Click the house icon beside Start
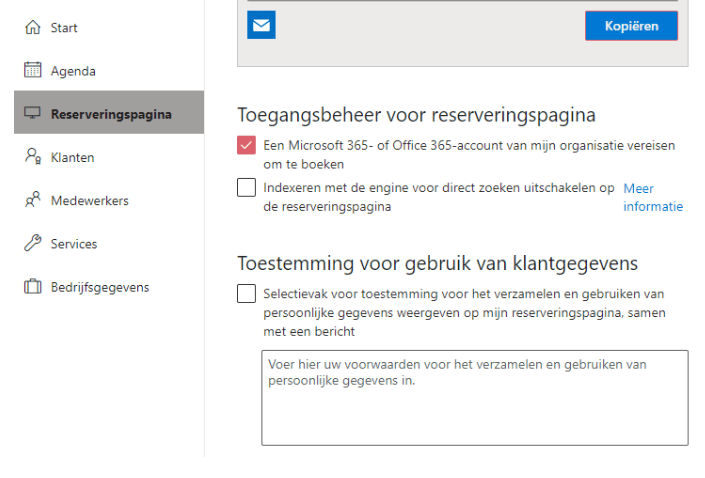705x478 pixels. [32, 28]
